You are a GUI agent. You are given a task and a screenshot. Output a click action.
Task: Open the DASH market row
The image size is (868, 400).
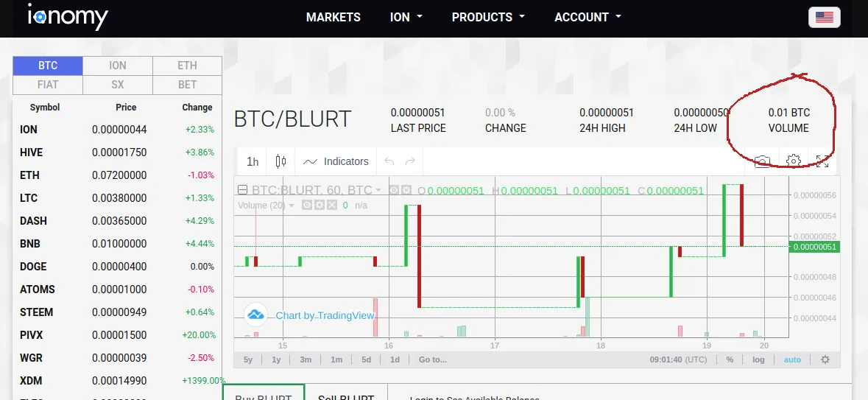pyautogui.click(x=117, y=220)
